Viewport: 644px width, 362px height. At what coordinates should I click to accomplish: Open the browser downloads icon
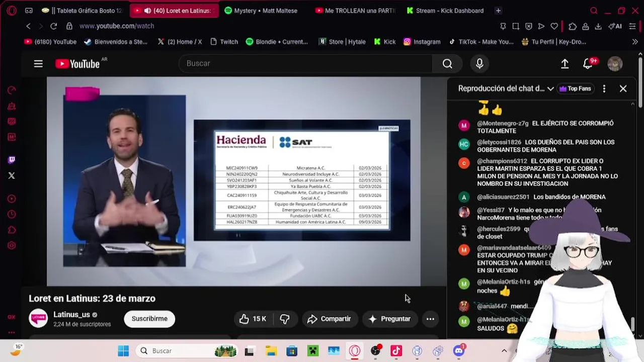598,26
